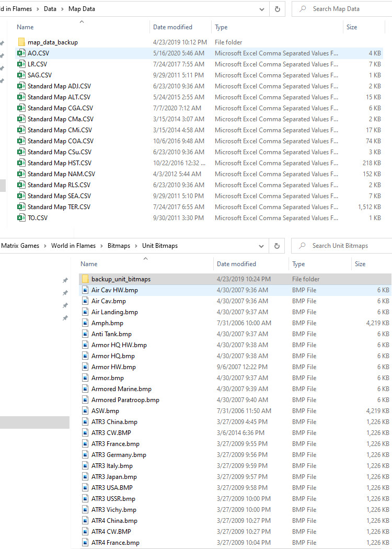Select the Armored Marine.bmp file icon

(85, 389)
